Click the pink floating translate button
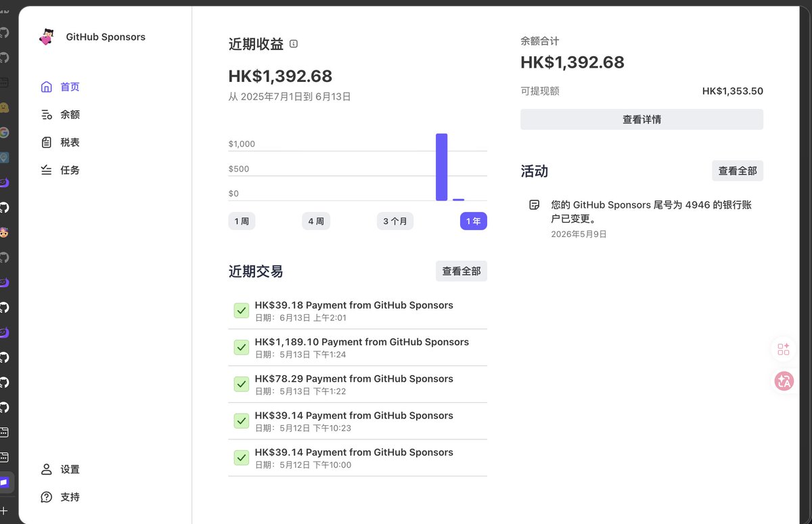The image size is (812, 524). pos(784,381)
